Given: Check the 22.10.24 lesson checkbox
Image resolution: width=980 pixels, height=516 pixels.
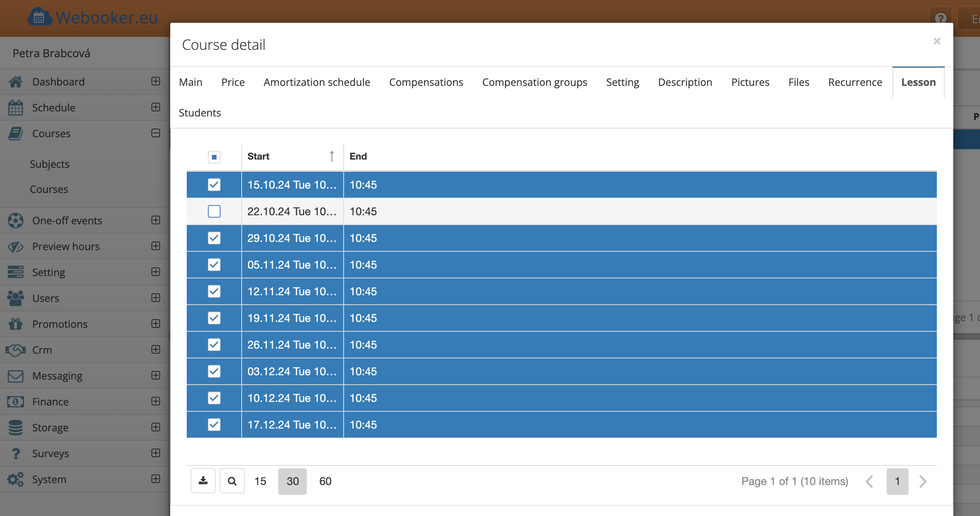Looking at the screenshot, I should click(214, 211).
